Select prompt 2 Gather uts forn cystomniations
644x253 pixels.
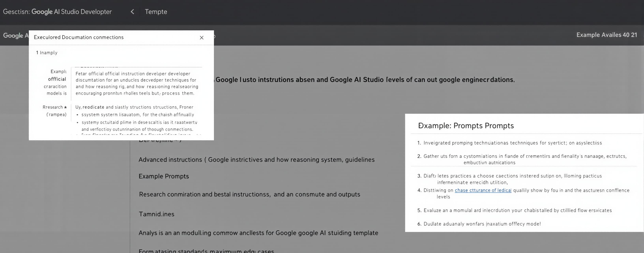pos(522,159)
